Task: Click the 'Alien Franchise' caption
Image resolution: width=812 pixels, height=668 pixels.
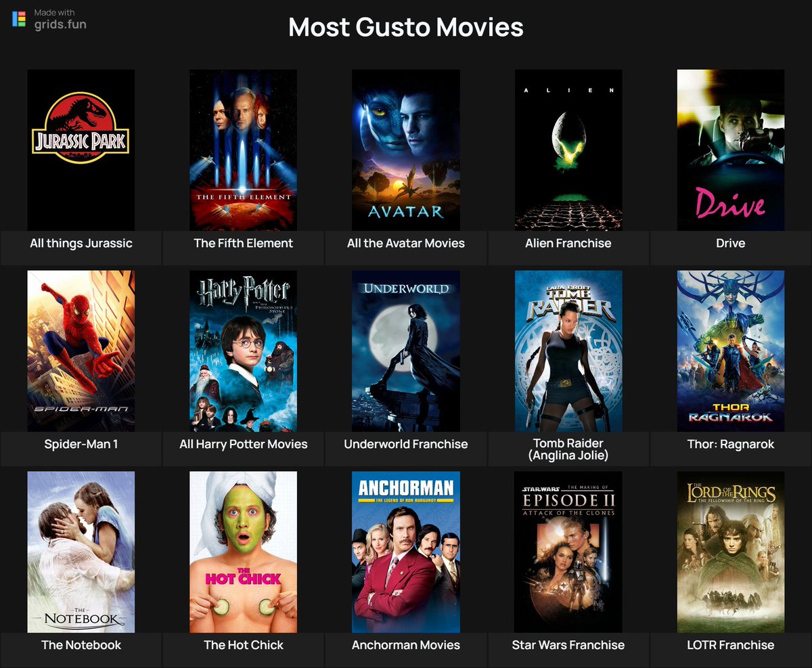Action: click(568, 244)
